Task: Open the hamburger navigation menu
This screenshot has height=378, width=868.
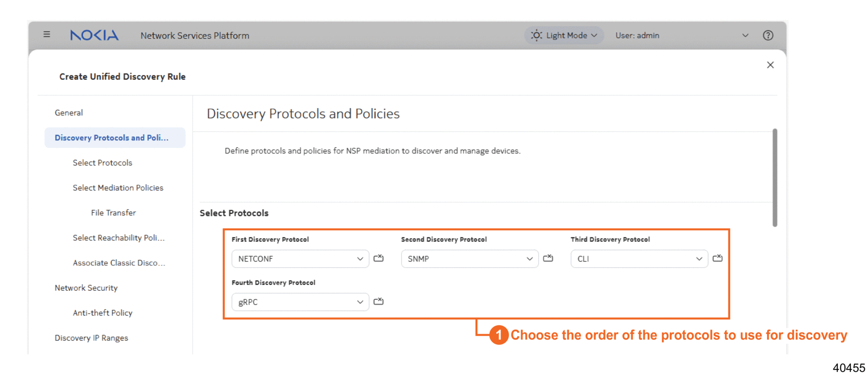Action: 46,34
